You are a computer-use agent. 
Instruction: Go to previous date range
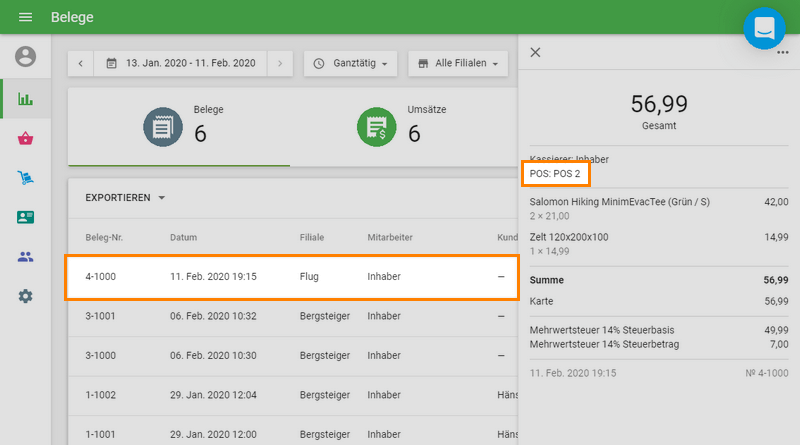tap(81, 63)
